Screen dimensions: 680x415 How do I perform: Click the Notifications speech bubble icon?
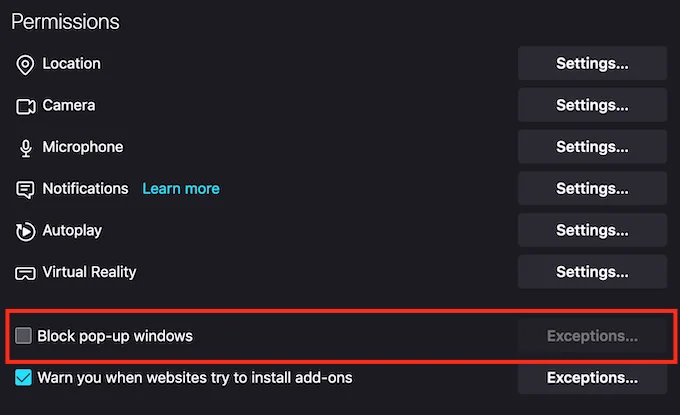point(25,189)
